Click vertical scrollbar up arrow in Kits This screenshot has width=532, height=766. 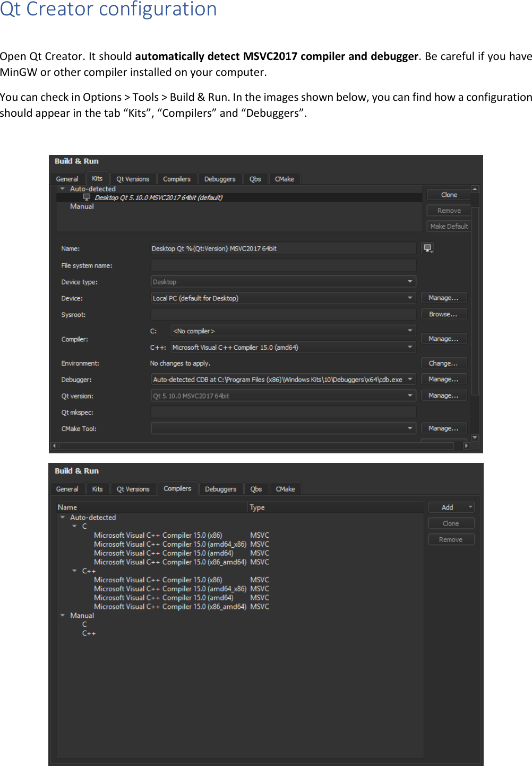[x=475, y=189]
